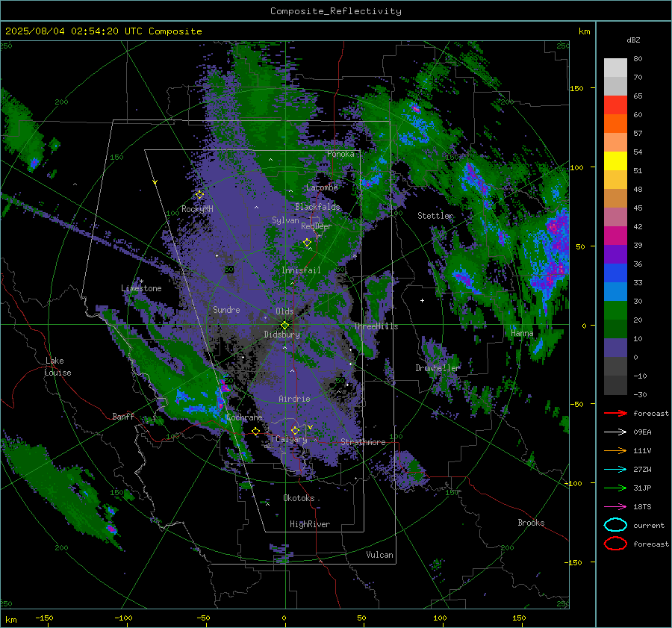Click the green 31JP arrow legend icon
The width and height of the screenshot is (672, 628).
(x=615, y=488)
